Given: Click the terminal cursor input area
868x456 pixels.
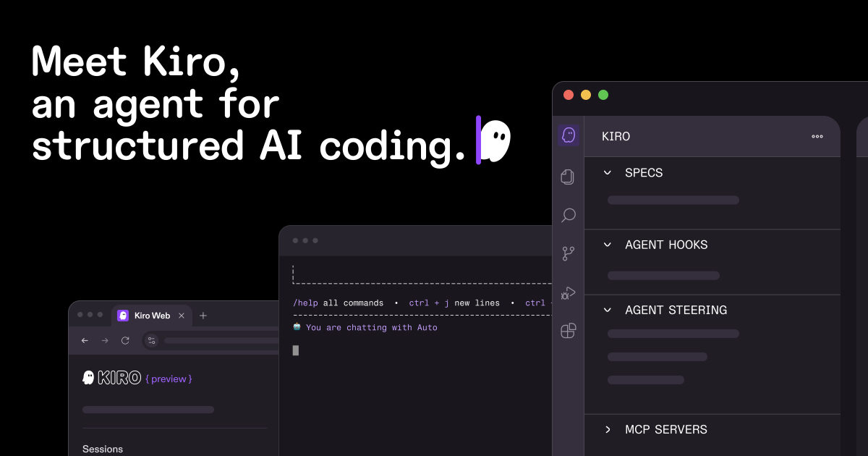Looking at the screenshot, I should click(x=296, y=350).
